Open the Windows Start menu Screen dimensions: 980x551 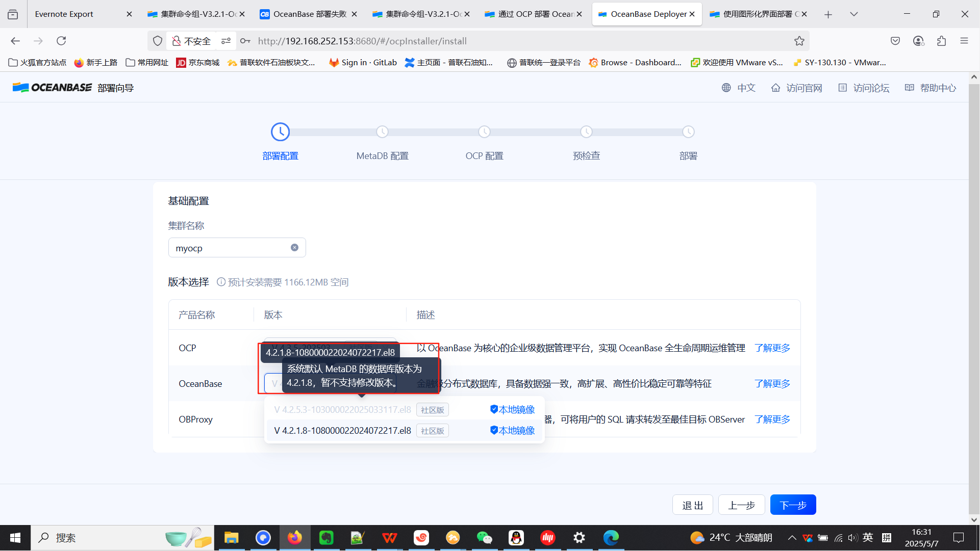[15, 538]
